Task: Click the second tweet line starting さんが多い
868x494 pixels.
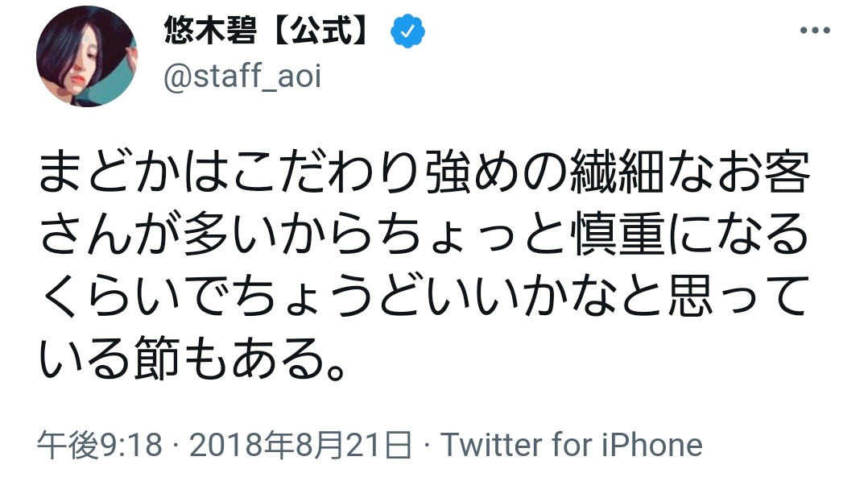Action: tap(424, 235)
